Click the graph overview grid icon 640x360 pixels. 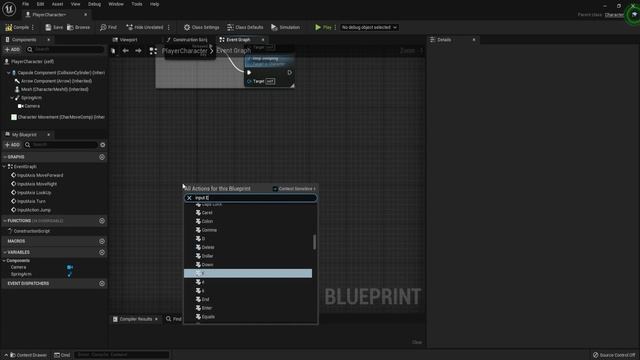(153, 51)
